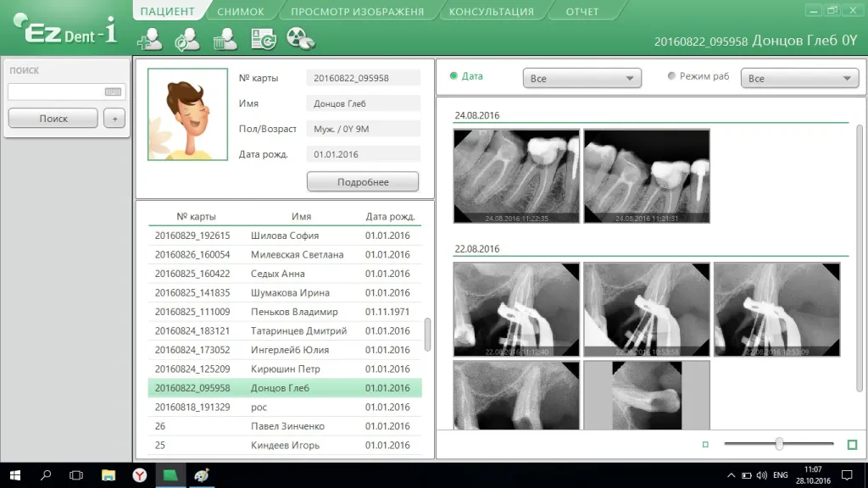Open the on-screen keyboard in search field
This screenshot has width=868, height=488.
pyautogui.click(x=113, y=91)
